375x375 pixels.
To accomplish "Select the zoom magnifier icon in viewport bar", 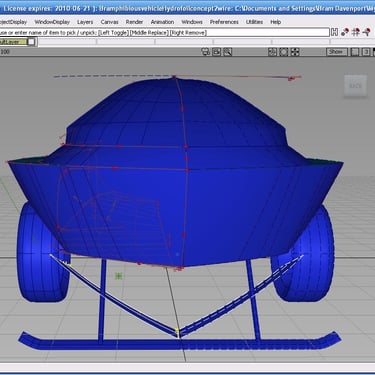I will click(x=228, y=52).
